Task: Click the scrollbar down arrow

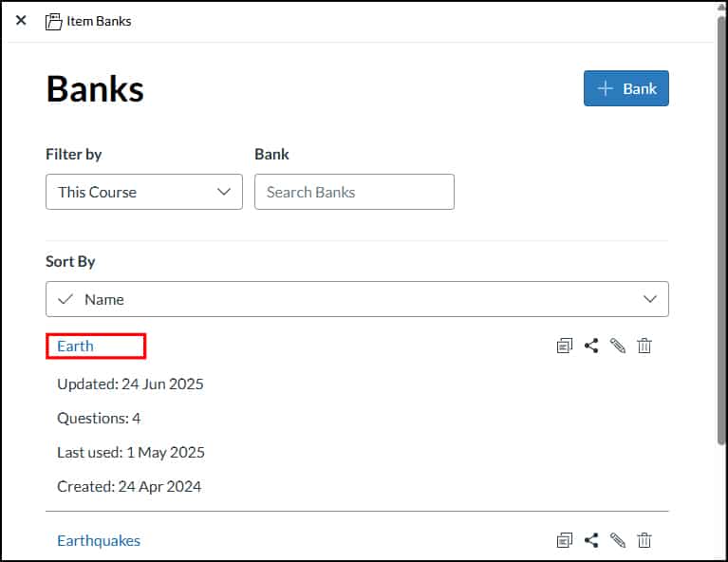Action: (720, 553)
